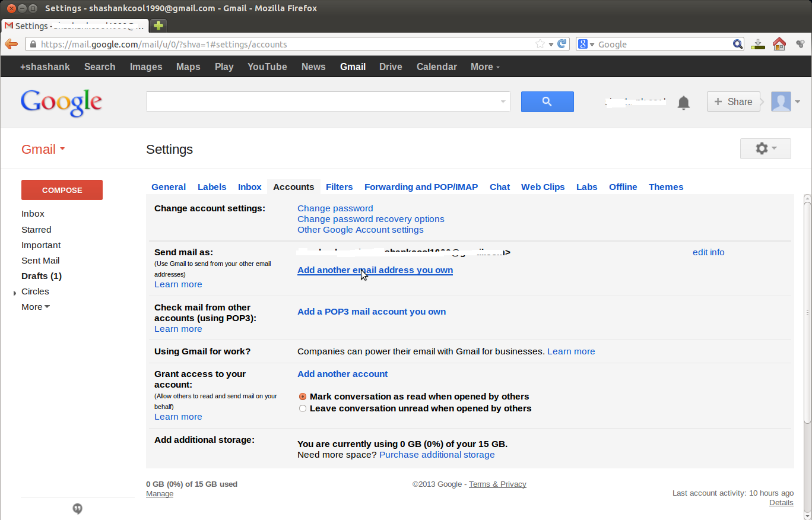Click the magnifier in Firefox search box
This screenshot has height=520, width=812.
coord(738,44)
